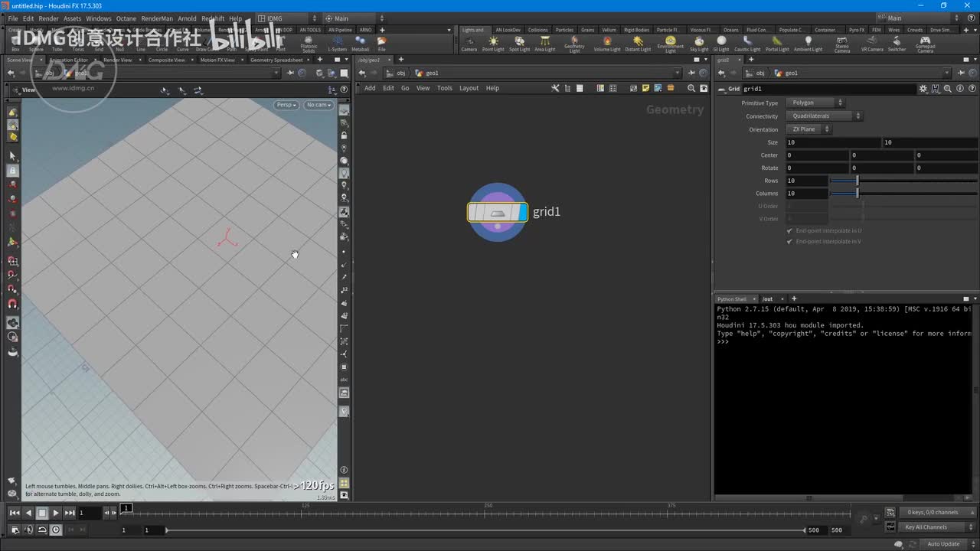
Task: Create a Distant Light from the shelf
Action: coord(638,44)
